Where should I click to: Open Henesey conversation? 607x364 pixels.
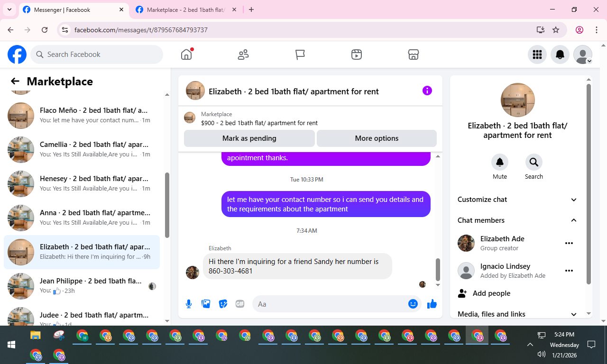82,183
